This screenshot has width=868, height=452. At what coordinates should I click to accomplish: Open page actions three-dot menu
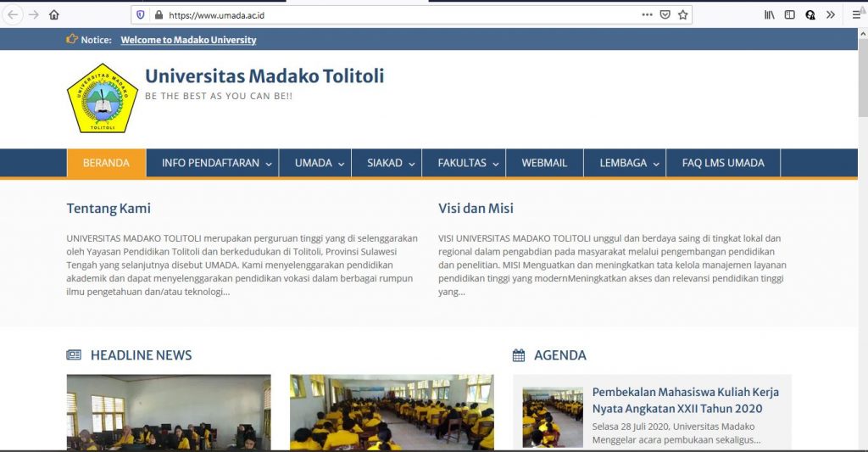tap(647, 15)
